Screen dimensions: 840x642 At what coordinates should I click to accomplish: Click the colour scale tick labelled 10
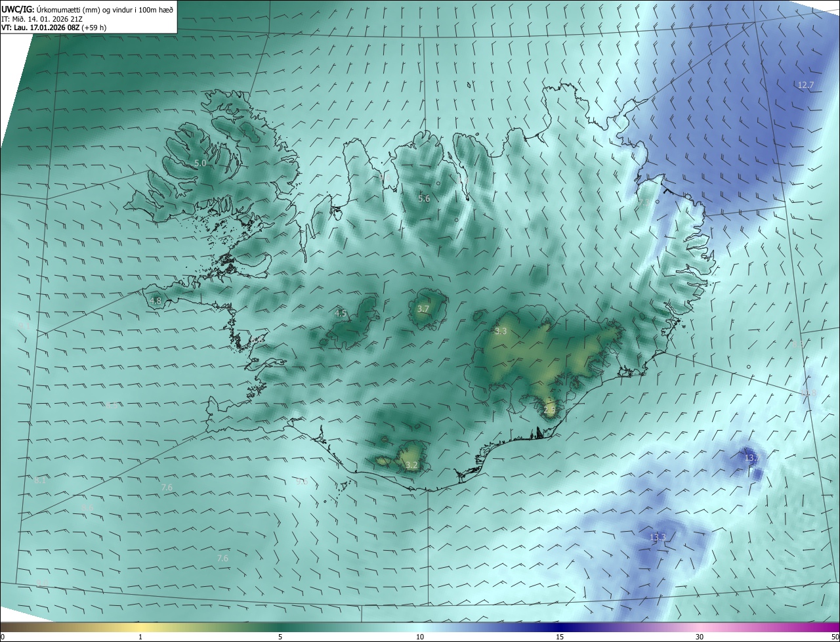(420, 637)
